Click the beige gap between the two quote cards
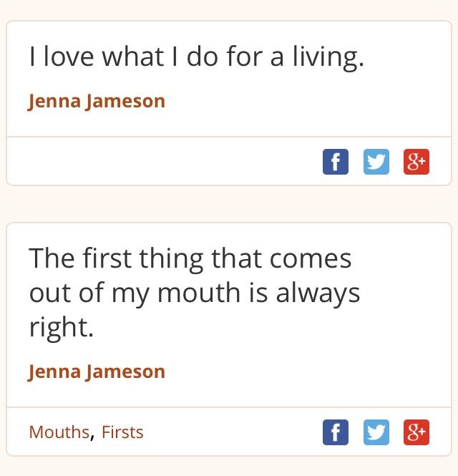 pyautogui.click(x=229, y=204)
